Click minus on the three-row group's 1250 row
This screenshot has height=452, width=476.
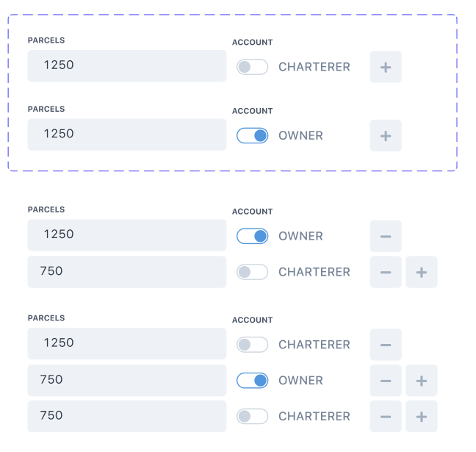click(x=386, y=345)
